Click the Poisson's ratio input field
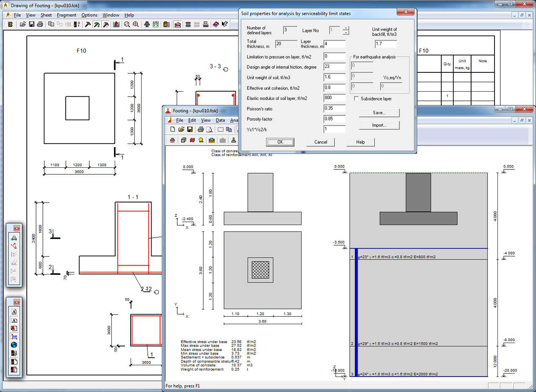 pos(335,109)
